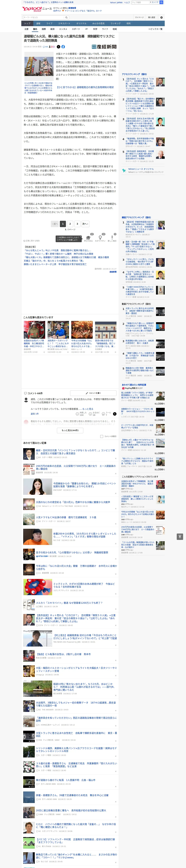186x868 pixels.
Task: Click the blue web search button
Action: pos(161,2)
